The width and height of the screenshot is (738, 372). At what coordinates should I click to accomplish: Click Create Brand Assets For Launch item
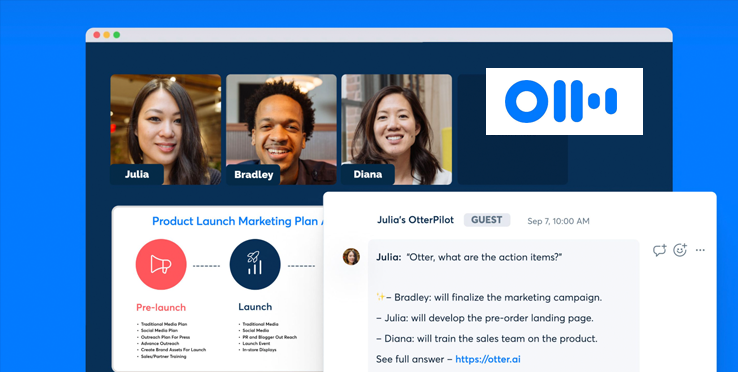tap(173, 350)
